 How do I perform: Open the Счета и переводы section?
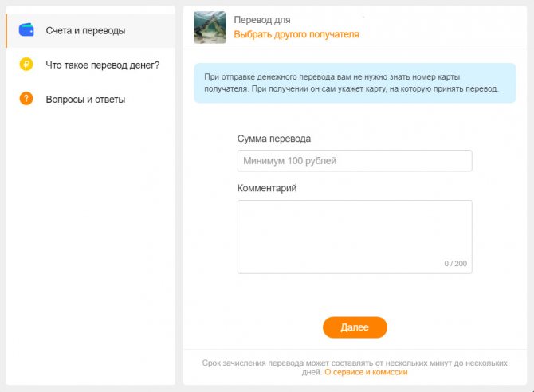91,30
